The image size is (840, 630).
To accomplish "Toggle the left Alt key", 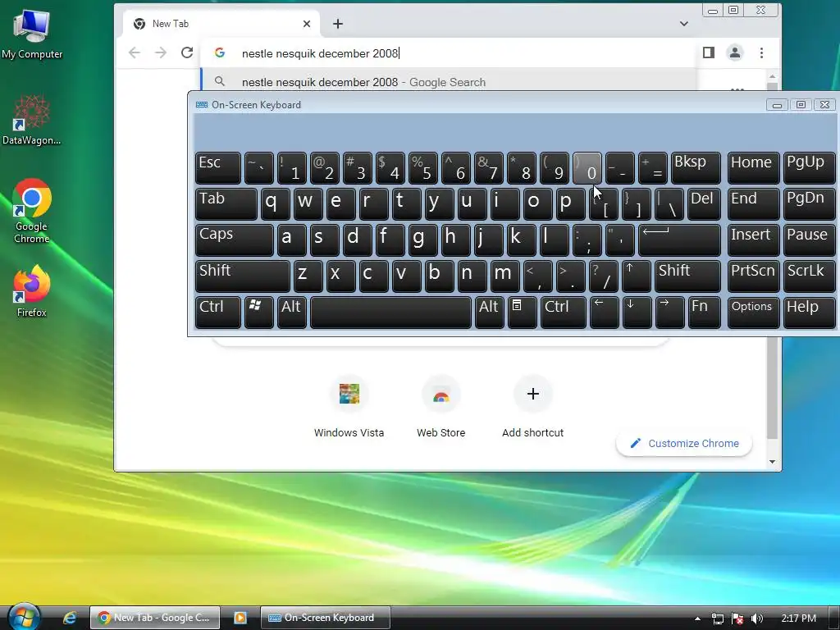I will 292,313.
